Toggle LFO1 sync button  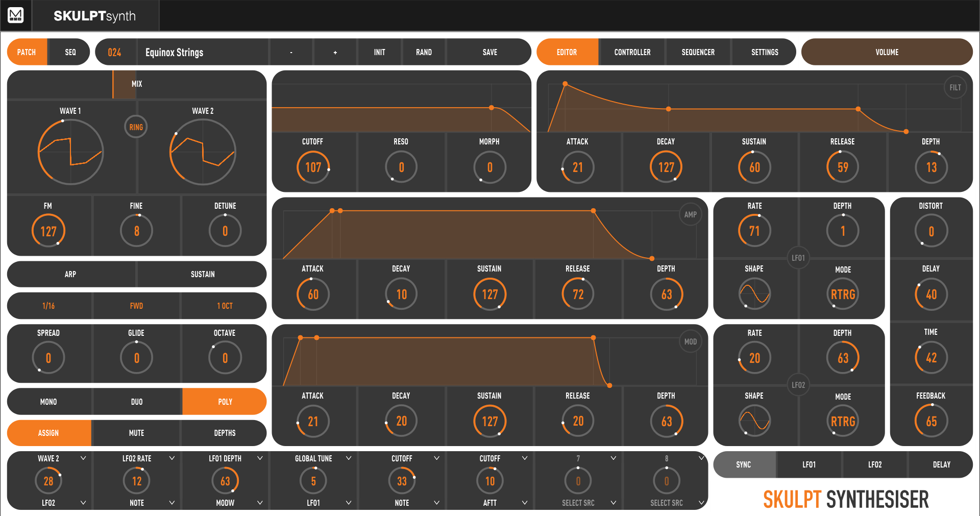point(809,464)
